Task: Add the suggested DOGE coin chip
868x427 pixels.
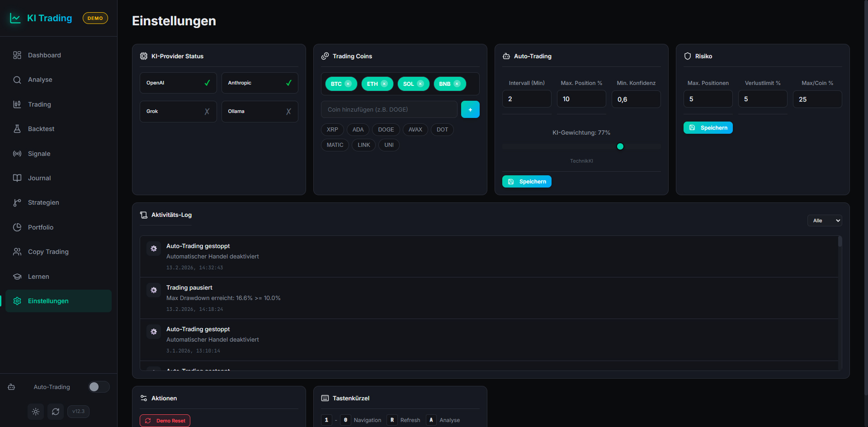Action: click(386, 130)
